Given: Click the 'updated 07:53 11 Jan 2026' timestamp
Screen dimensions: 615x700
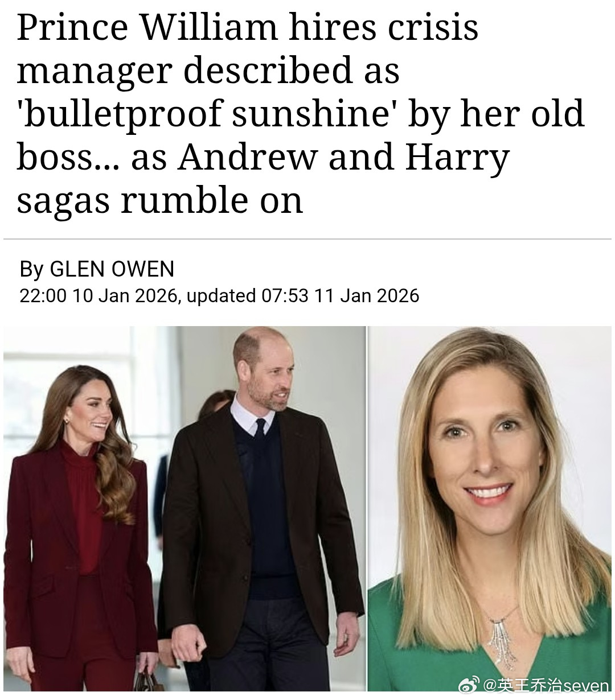Looking at the screenshot, I should tap(302, 296).
